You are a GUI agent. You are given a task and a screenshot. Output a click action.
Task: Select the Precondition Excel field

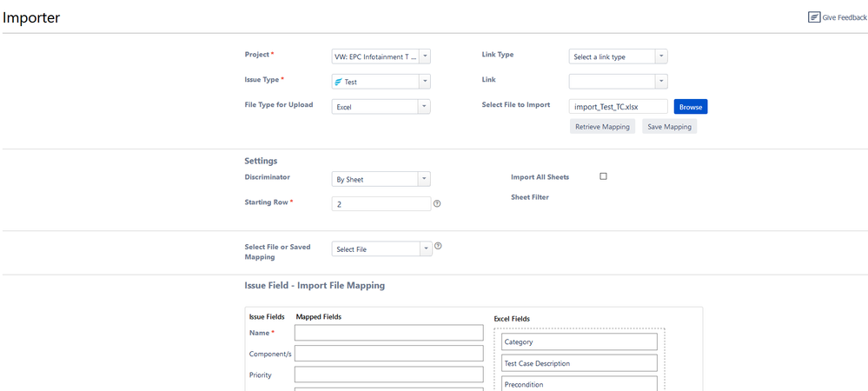tap(579, 384)
